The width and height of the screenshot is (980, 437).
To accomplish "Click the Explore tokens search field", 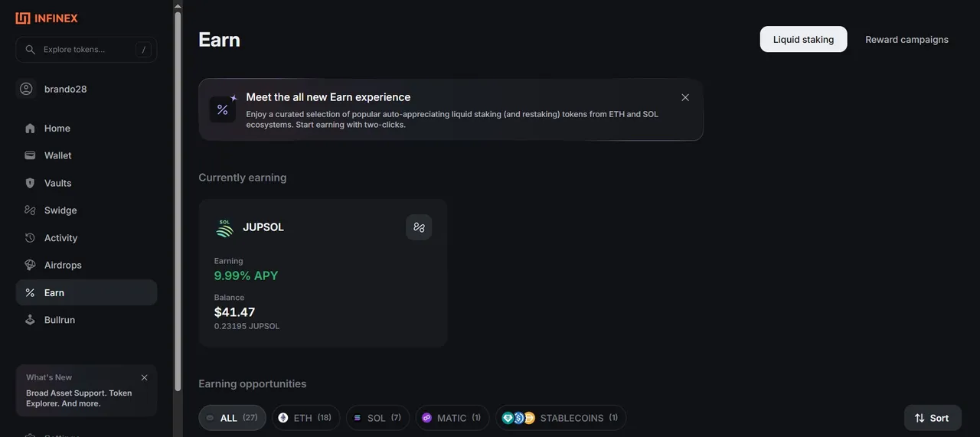I will [87, 50].
